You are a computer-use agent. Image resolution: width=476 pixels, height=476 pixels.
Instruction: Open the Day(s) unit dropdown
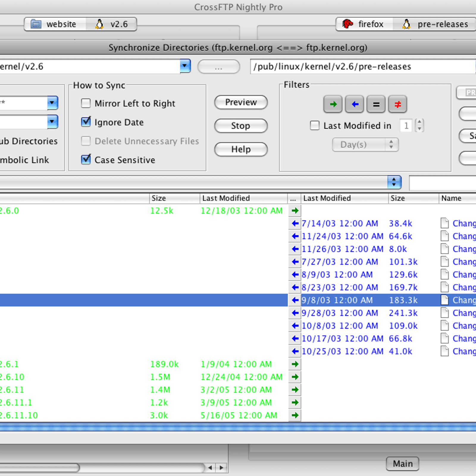tap(365, 145)
